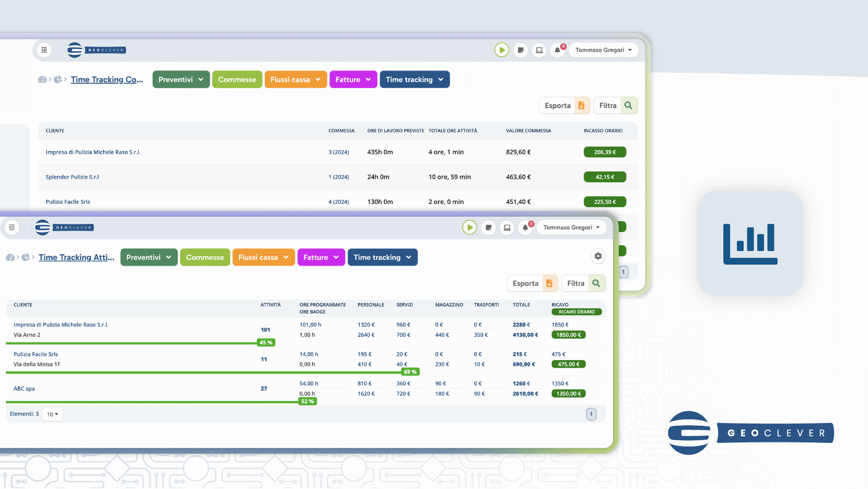Viewport: 868px width, 489px height.
Task: Click GeoClever logo in back window header
Action: pos(96,50)
